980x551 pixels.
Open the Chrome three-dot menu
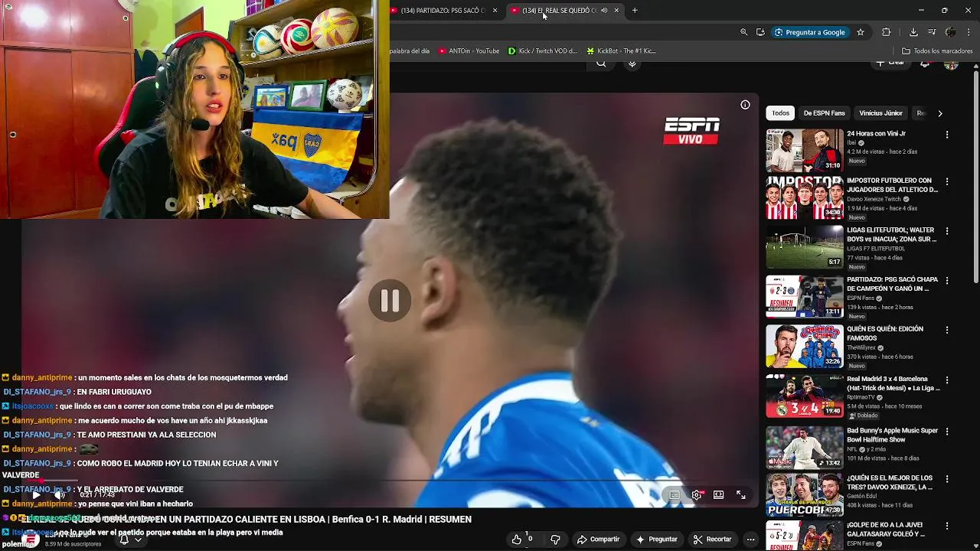tap(969, 32)
